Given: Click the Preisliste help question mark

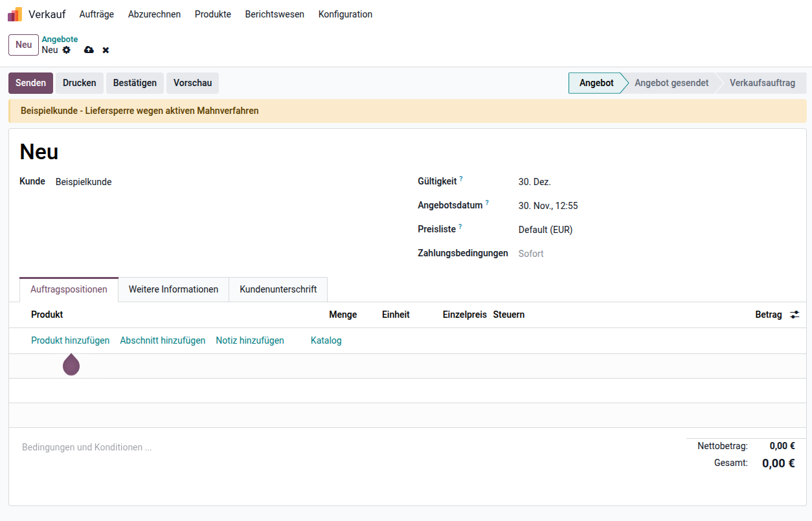Looking at the screenshot, I should point(460,227).
